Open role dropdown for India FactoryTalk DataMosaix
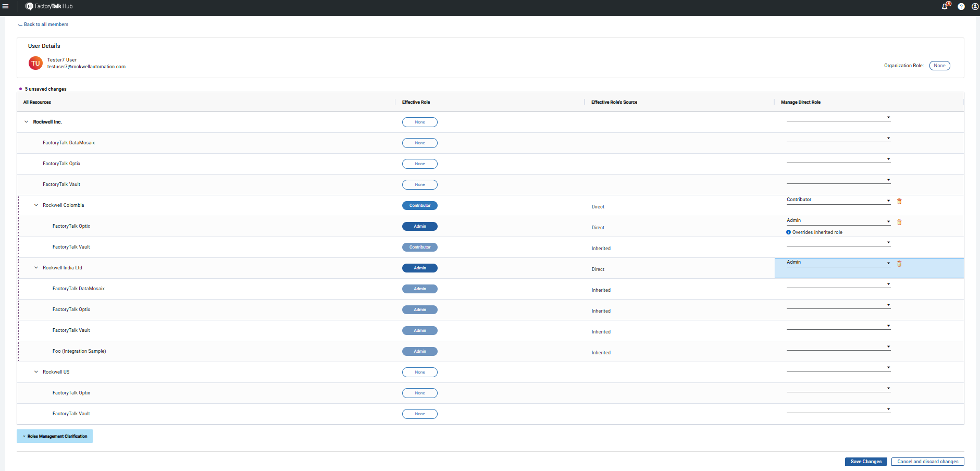 pyautogui.click(x=838, y=284)
